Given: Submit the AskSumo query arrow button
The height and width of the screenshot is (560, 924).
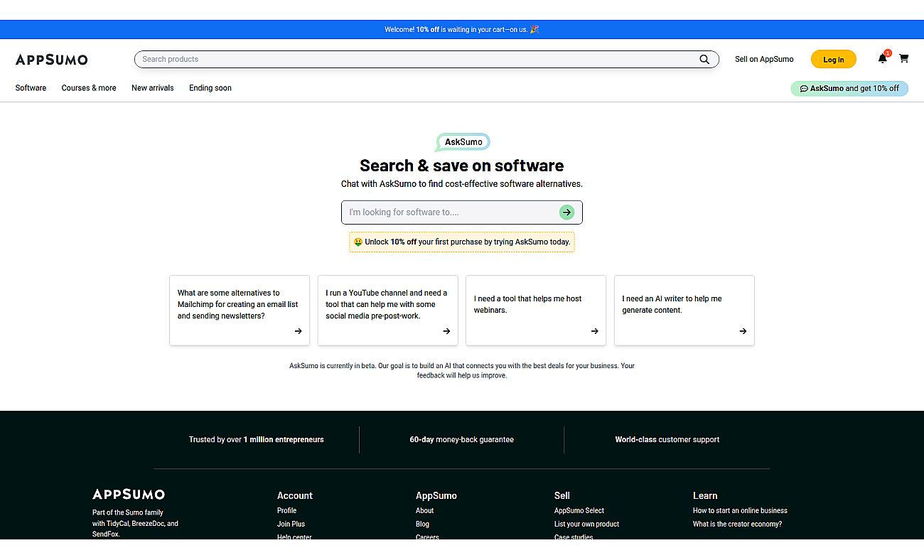Looking at the screenshot, I should point(566,212).
